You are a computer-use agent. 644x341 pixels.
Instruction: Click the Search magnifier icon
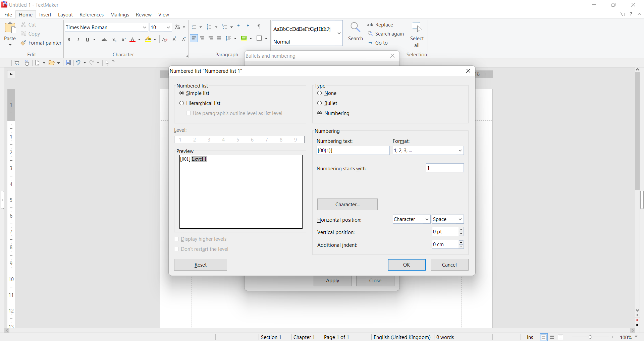[x=355, y=28]
